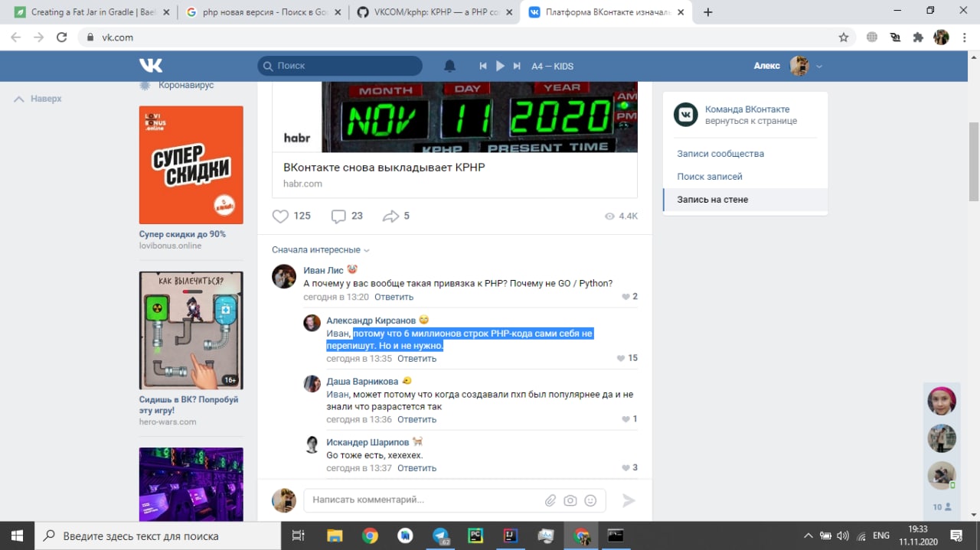This screenshot has width=980, height=550.
Task: Open the Windows Start menu
Action: [17, 535]
